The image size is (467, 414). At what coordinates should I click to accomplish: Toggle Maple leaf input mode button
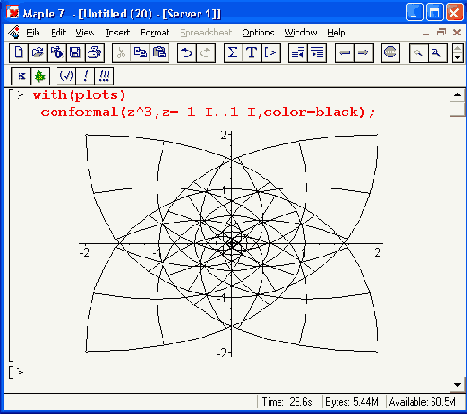coord(40,76)
